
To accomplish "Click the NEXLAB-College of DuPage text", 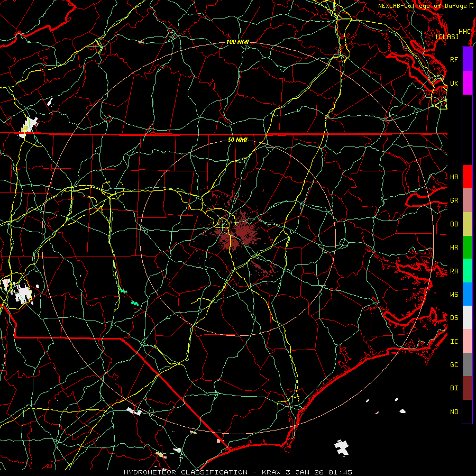I will (x=423, y=6).
